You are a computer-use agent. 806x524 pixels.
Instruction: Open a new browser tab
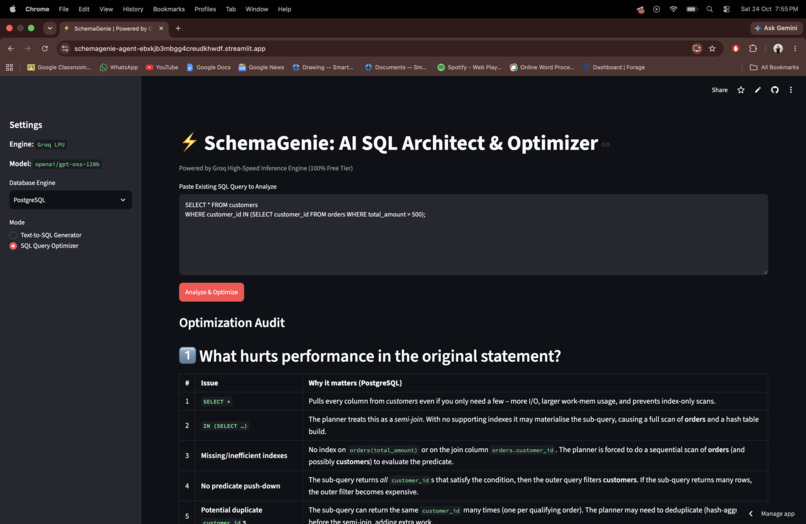(178, 28)
